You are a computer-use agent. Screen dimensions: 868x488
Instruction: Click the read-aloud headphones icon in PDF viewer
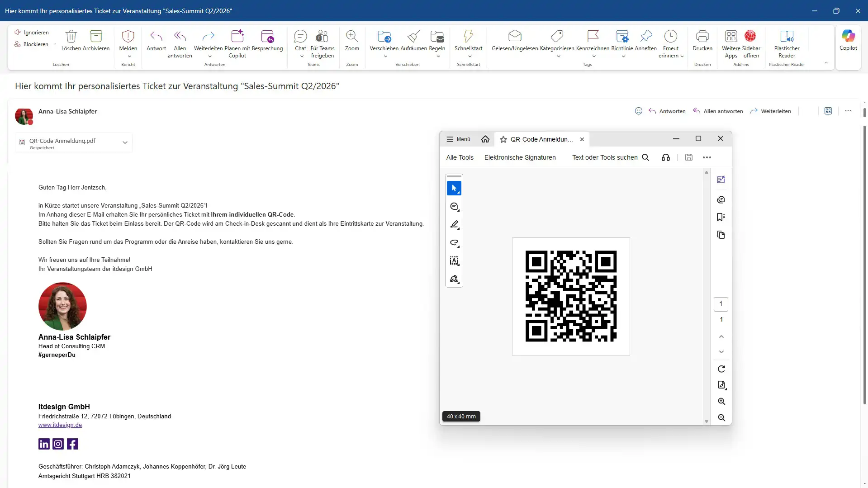pos(666,157)
